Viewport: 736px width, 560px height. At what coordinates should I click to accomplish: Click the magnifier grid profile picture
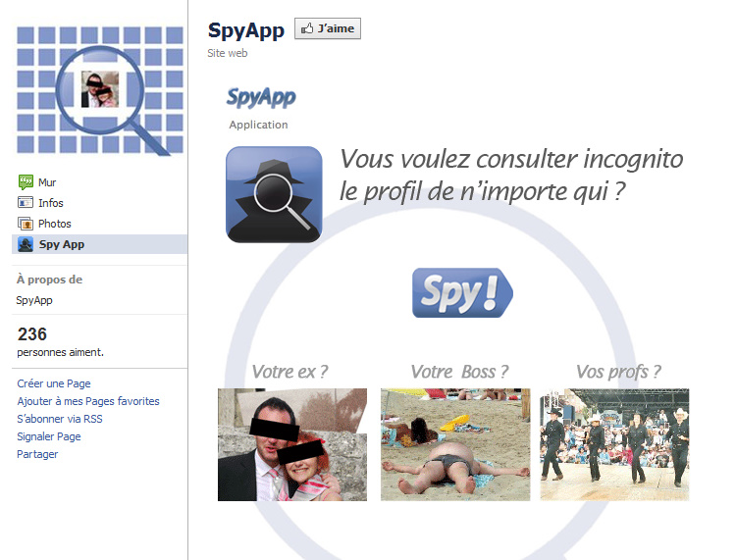point(100,90)
